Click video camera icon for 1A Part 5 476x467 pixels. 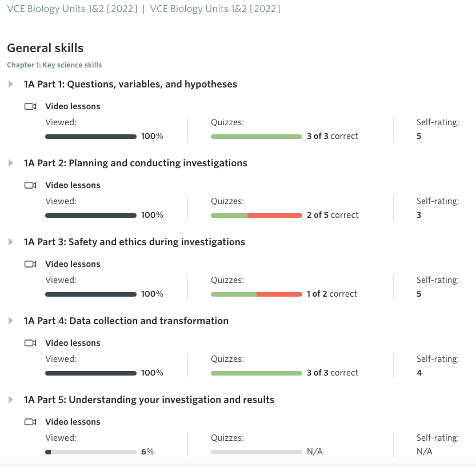pyautogui.click(x=30, y=422)
